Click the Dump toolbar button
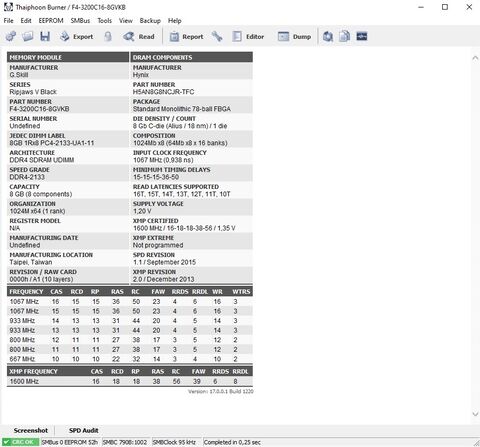Screen dimensions: 480x447 point(294,36)
